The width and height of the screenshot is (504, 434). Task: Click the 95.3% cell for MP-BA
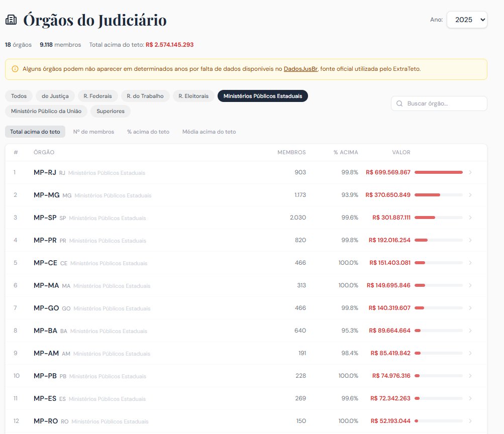click(x=350, y=331)
